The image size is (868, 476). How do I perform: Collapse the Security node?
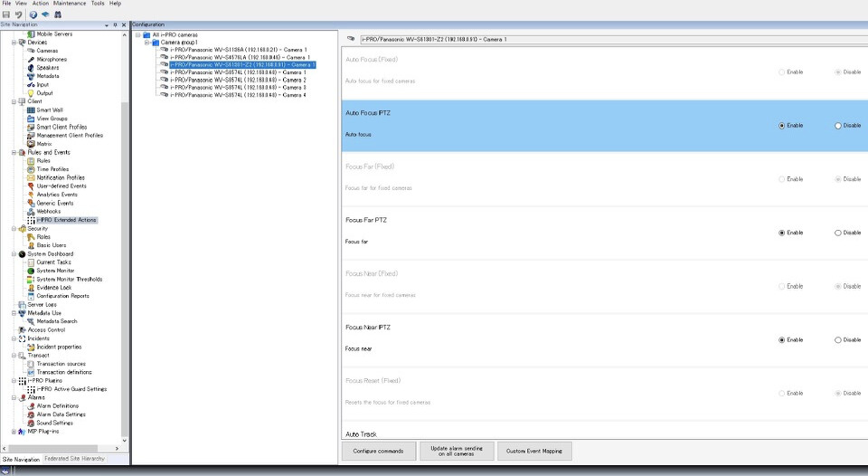tap(14, 228)
